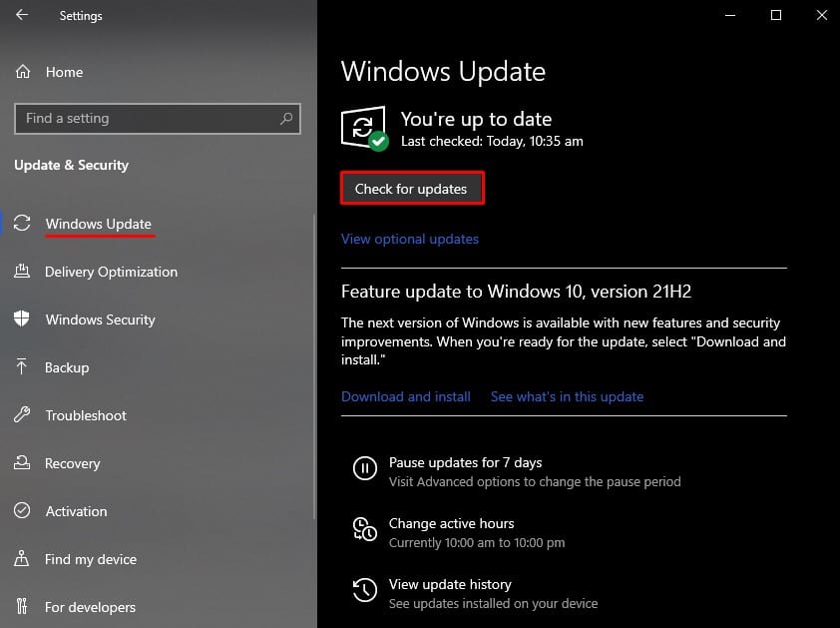This screenshot has width=840, height=628.
Task: Click the search magnifier icon
Action: [286, 118]
